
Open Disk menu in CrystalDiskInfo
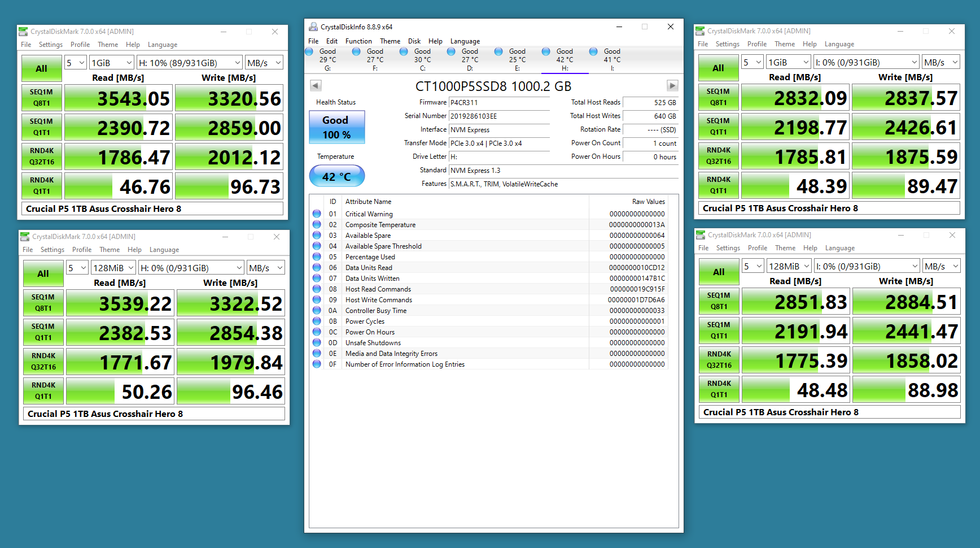414,41
